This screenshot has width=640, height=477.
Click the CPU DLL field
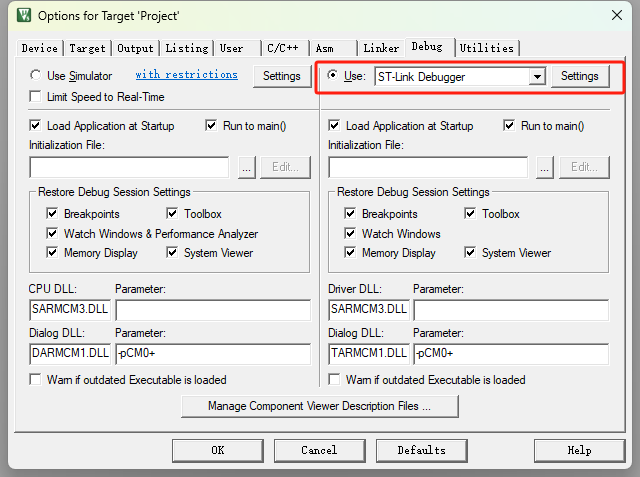(x=70, y=310)
